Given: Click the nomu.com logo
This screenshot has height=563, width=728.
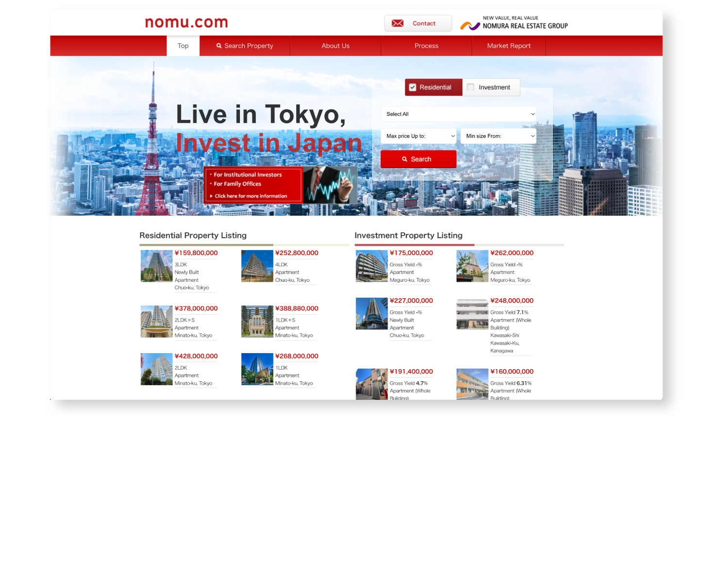Looking at the screenshot, I should [x=186, y=22].
